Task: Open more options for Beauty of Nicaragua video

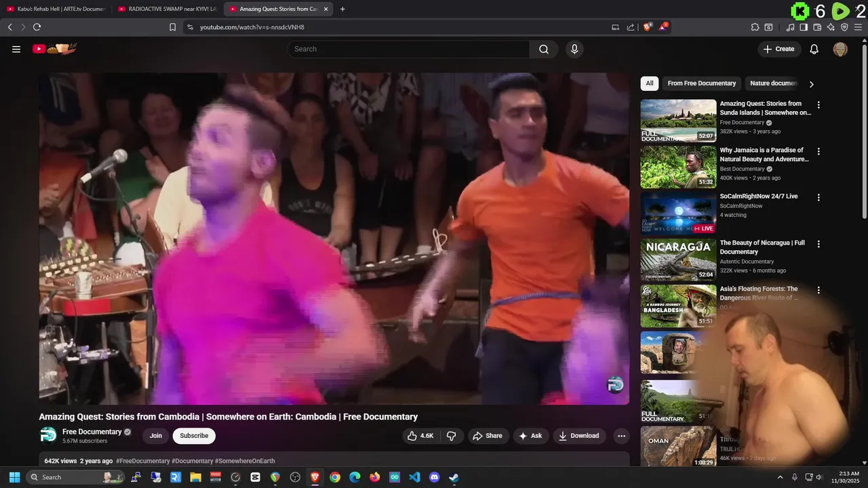Action: click(818, 243)
